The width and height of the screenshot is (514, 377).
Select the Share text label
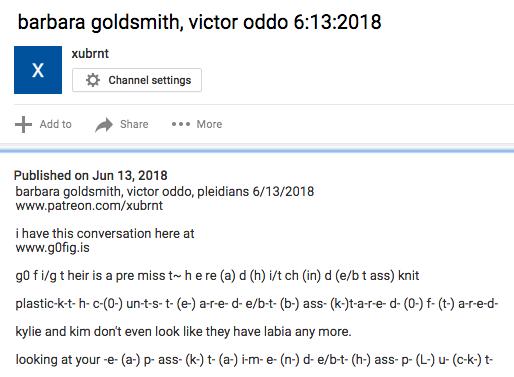click(134, 124)
